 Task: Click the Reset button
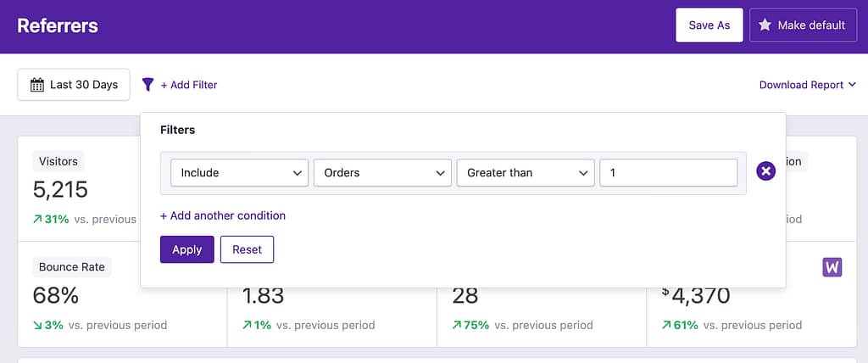(247, 249)
